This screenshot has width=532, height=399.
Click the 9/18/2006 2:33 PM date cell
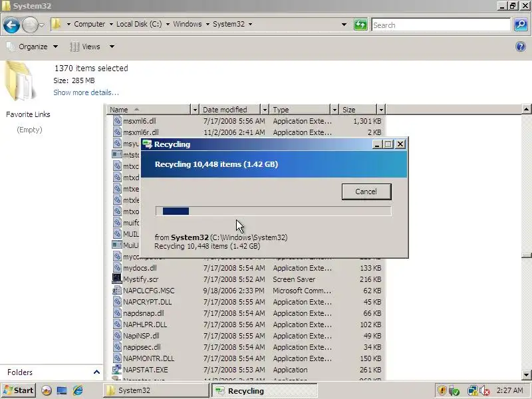[234, 291]
